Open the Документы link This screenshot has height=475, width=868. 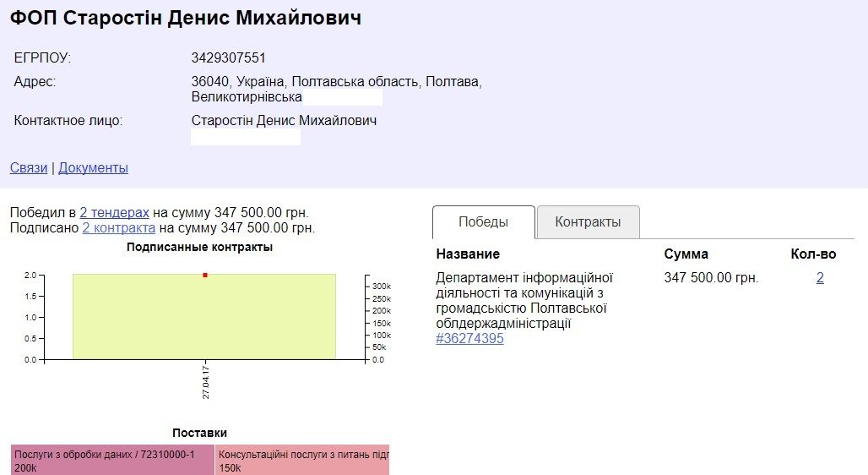93,167
